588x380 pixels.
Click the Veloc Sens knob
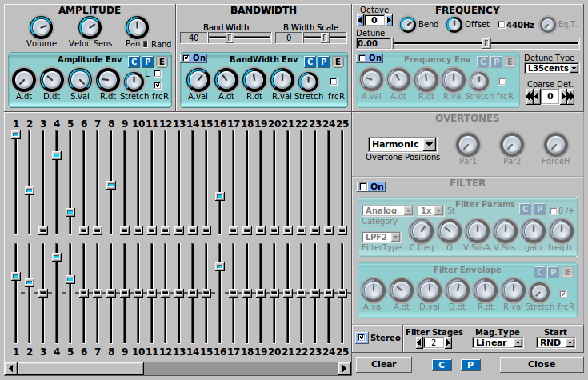(x=89, y=26)
